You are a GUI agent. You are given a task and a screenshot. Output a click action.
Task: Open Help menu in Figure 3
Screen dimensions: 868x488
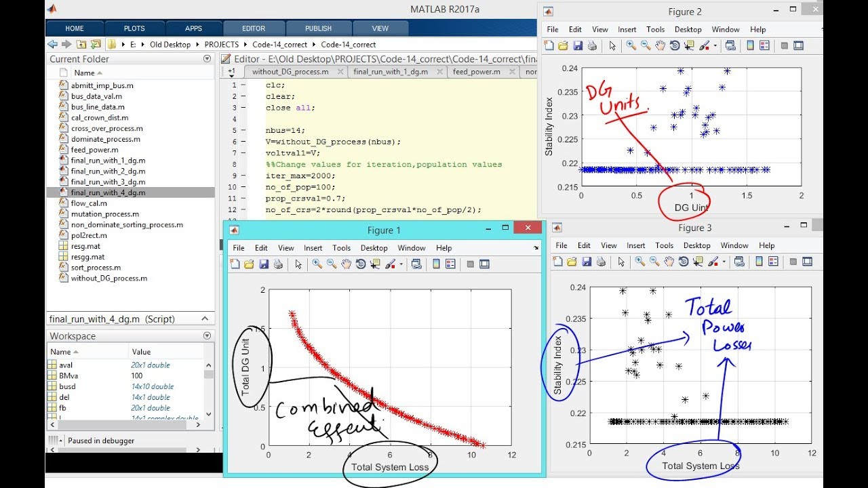point(767,245)
